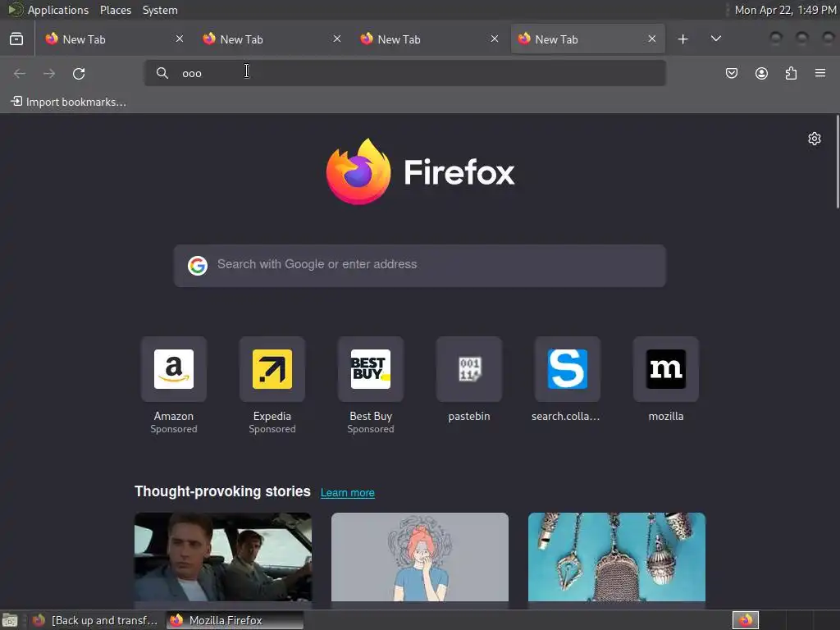Close the third New Tab
This screenshot has height=630, width=840.
[x=495, y=39]
